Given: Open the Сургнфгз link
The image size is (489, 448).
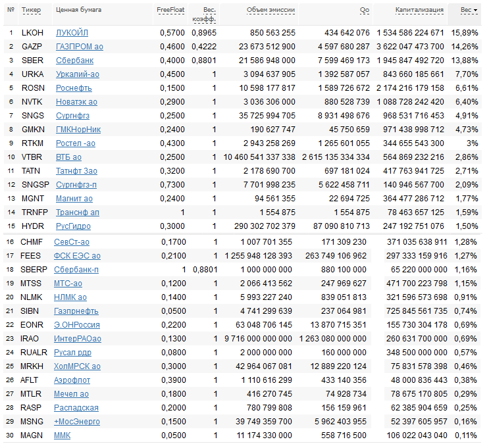Looking at the screenshot, I should [72, 116].
